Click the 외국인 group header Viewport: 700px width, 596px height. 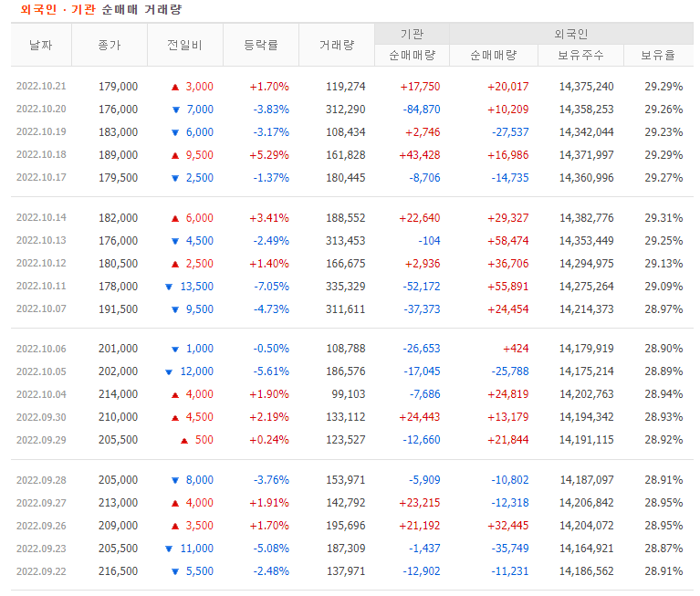point(571,34)
